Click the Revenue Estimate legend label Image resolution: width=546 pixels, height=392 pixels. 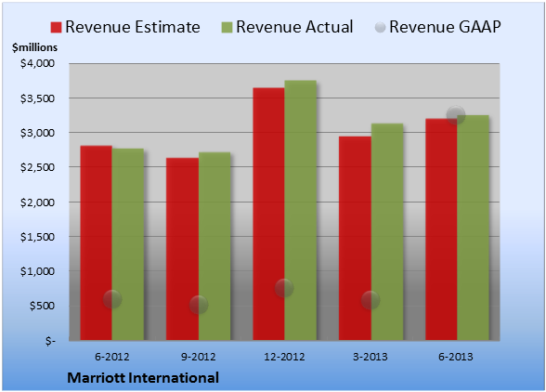click(x=133, y=27)
